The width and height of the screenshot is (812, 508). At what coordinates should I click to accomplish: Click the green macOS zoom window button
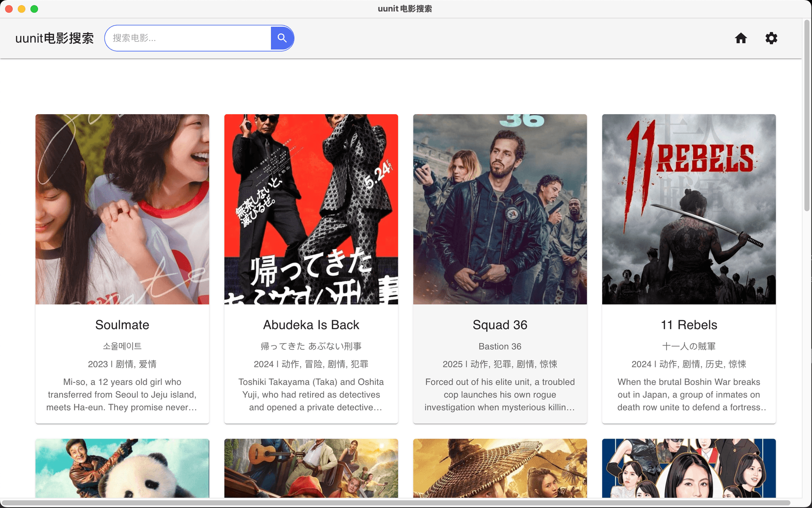pos(34,9)
